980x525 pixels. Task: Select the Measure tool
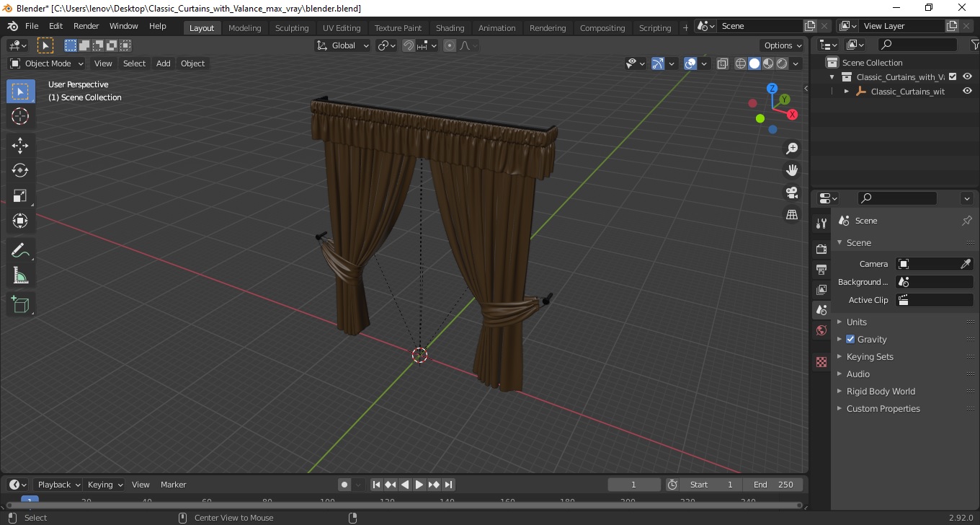(x=20, y=275)
